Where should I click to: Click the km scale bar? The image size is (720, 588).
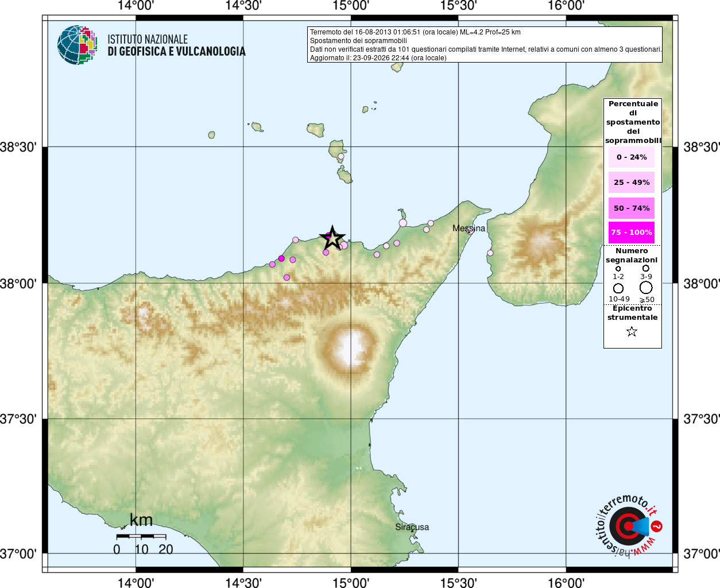pyautogui.click(x=141, y=536)
